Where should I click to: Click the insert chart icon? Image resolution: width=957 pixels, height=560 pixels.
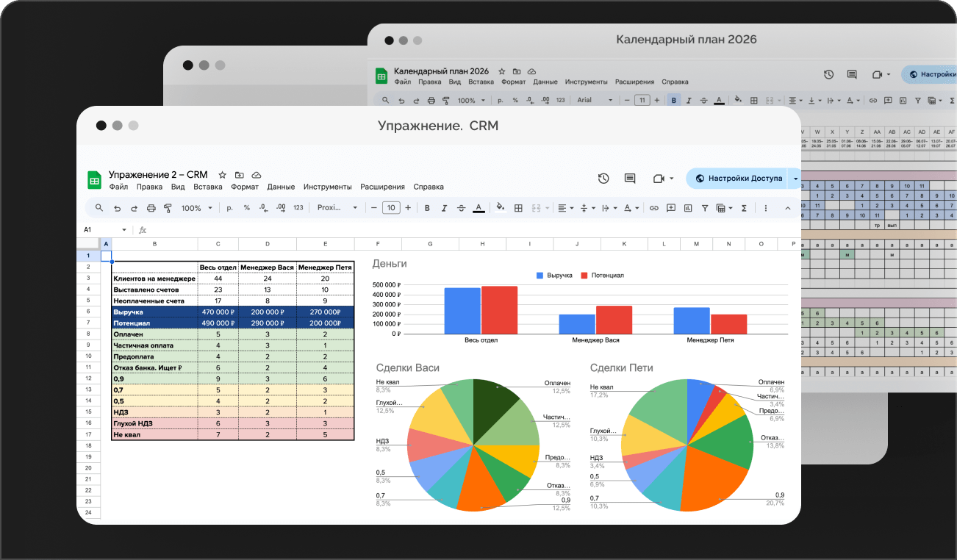(x=688, y=208)
